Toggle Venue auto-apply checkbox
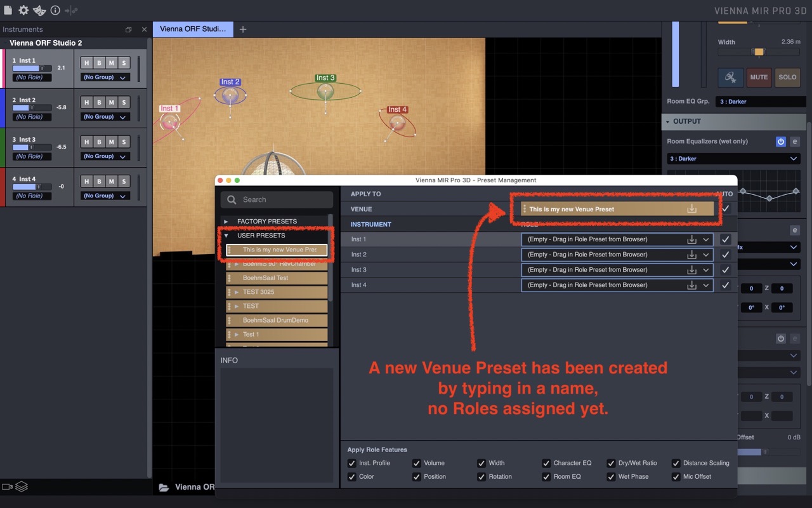Viewport: 812px width, 508px height. click(726, 209)
